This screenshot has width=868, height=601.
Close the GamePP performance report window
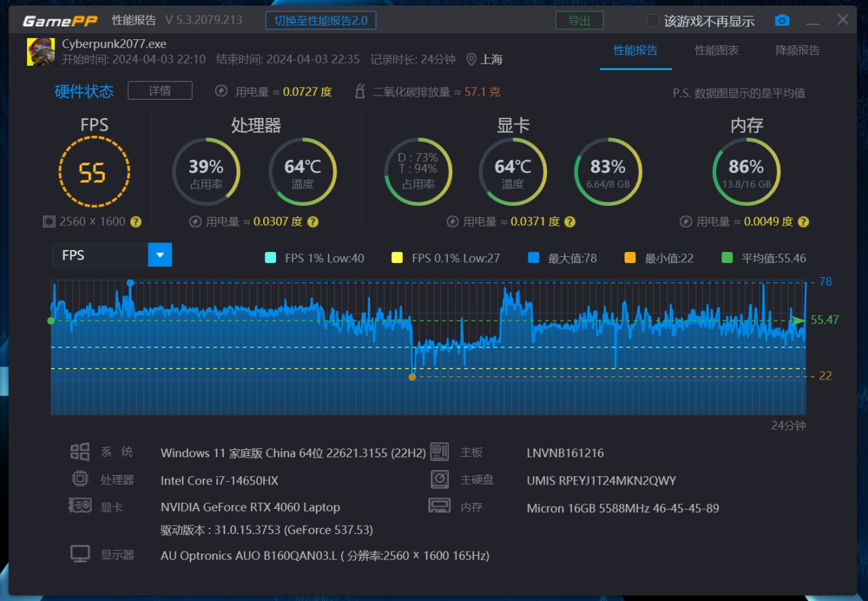tap(843, 20)
